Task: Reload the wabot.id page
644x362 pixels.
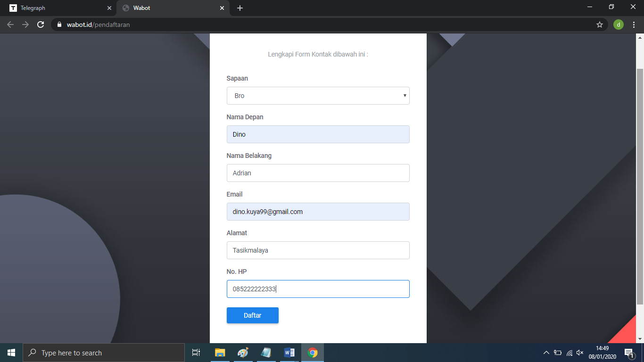Action: [x=41, y=25]
